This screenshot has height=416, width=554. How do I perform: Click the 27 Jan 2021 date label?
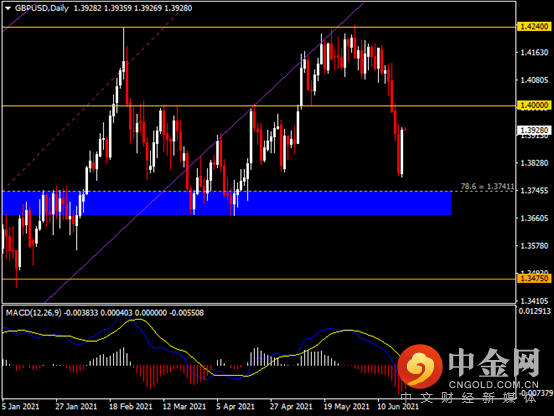tap(76, 406)
